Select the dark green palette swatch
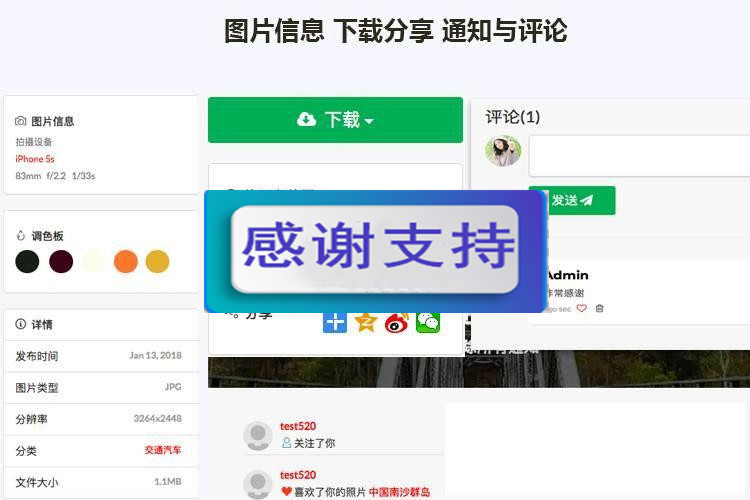Screen dimensions: 750x500 coord(27,262)
